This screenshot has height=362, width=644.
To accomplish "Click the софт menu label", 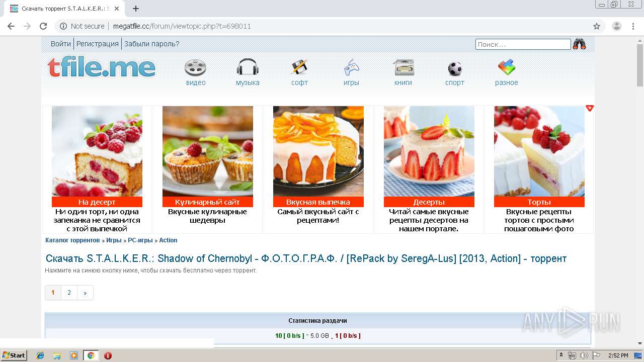I will [x=299, y=82].
